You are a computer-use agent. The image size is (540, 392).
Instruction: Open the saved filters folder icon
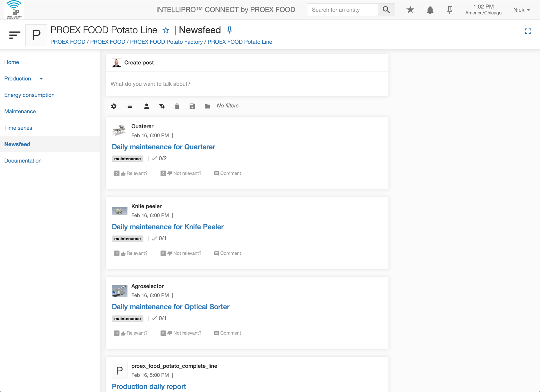click(x=208, y=106)
